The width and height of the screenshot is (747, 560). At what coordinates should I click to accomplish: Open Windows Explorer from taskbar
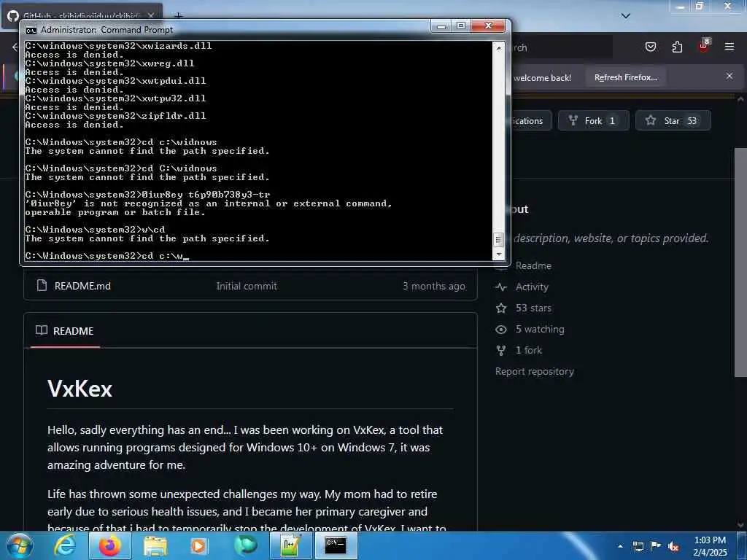[x=155, y=545]
